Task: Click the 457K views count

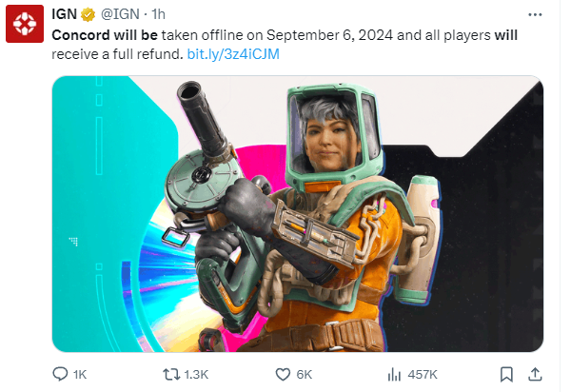Action: pos(423,375)
